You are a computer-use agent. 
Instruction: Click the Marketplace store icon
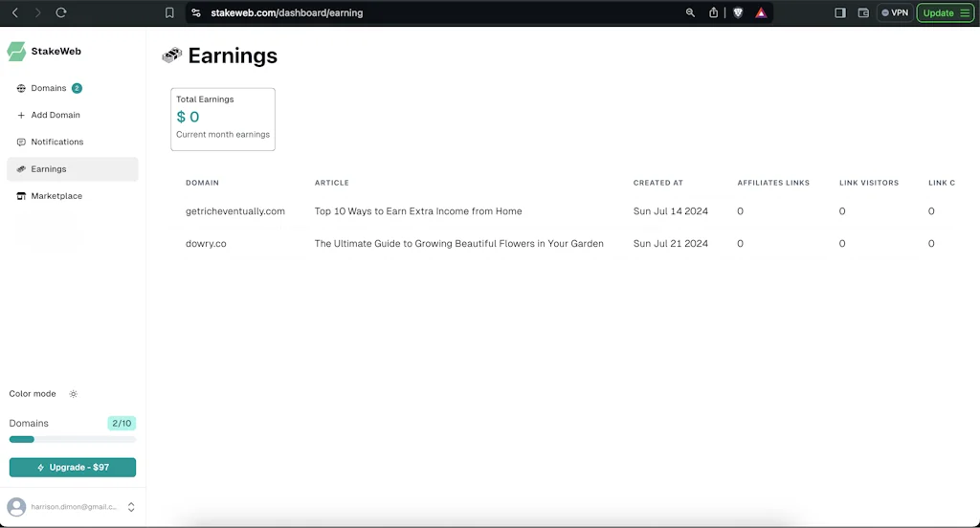click(x=21, y=196)
